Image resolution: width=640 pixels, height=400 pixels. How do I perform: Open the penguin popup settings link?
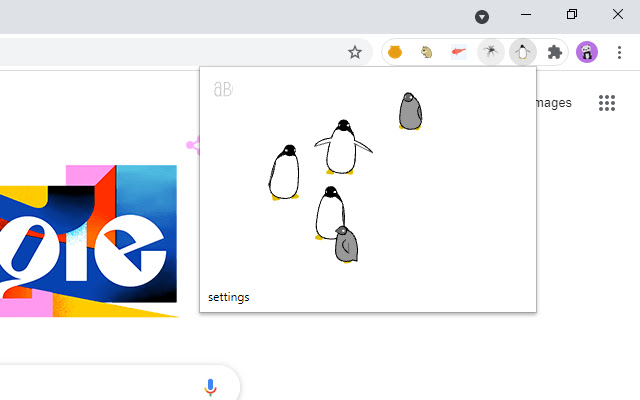pos(229,297)
